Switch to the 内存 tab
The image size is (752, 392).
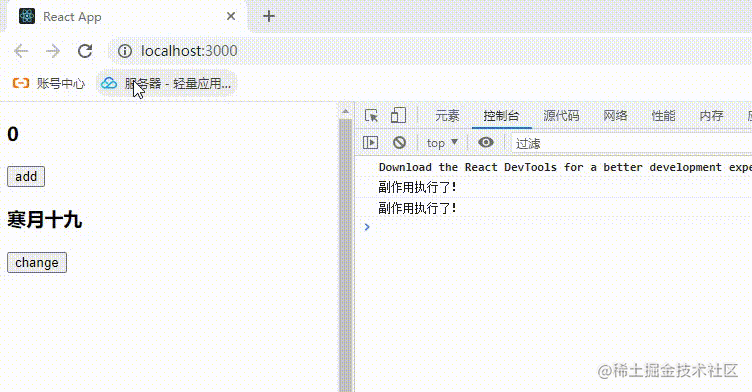pyautogui.click(x=711, y=116)
